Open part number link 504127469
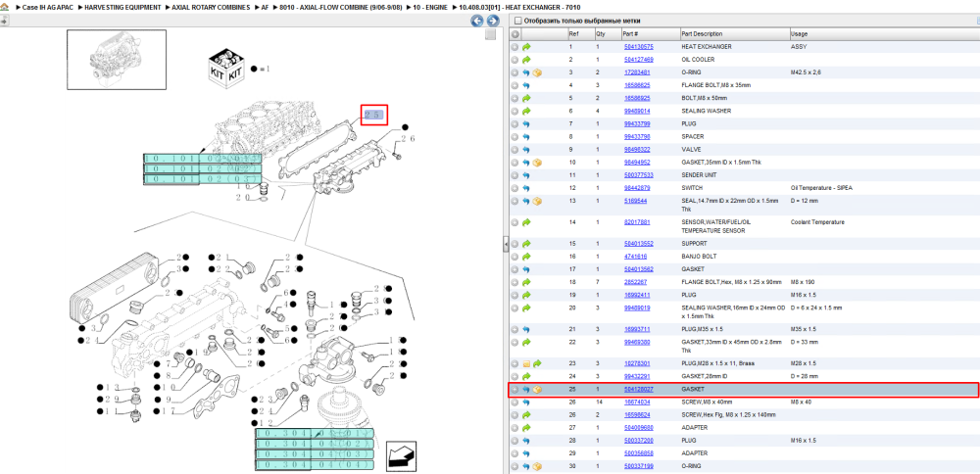This screenshot has height=474, width=980. click(639, 60)
